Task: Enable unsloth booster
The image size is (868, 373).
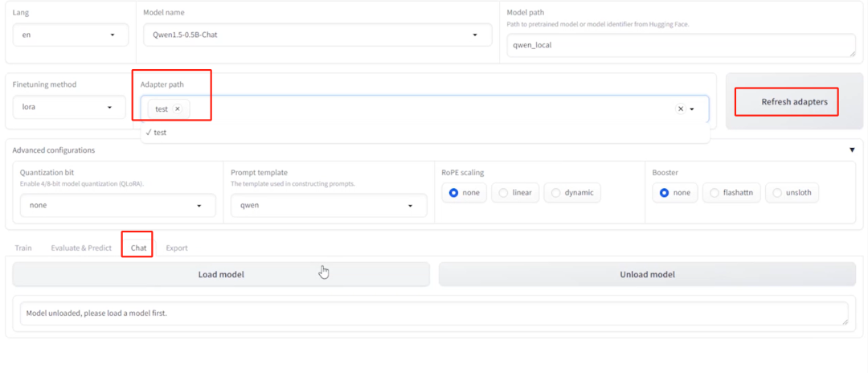Action: click(792, 193)
